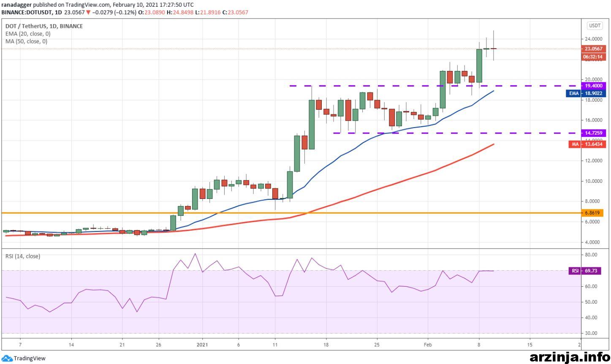Viewport: 611px width, 364px height.
Task: Click the 24.0000 price axis tick
Action: (593, 39)
